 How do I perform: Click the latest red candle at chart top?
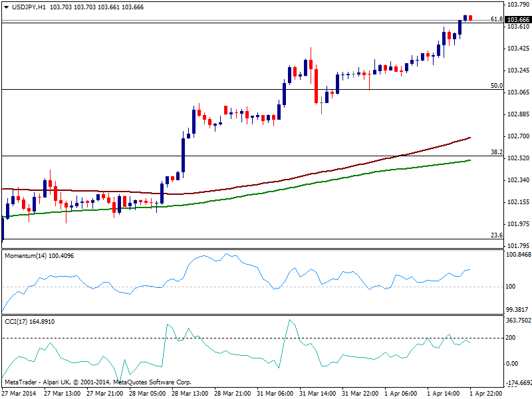tap(471, 18)
